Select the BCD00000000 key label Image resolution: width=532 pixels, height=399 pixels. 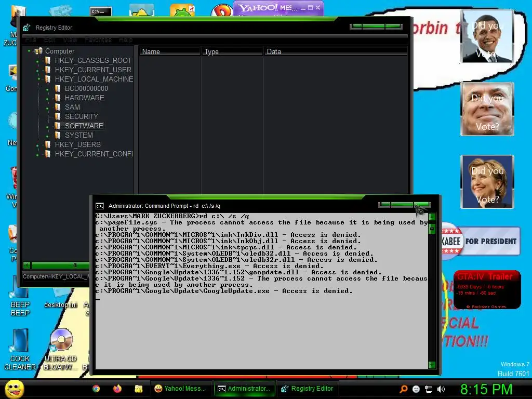[x=87, y=88]
